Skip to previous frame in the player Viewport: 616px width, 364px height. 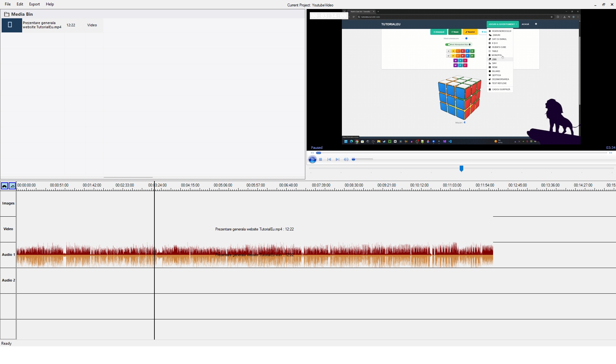[x=329, y=159]
